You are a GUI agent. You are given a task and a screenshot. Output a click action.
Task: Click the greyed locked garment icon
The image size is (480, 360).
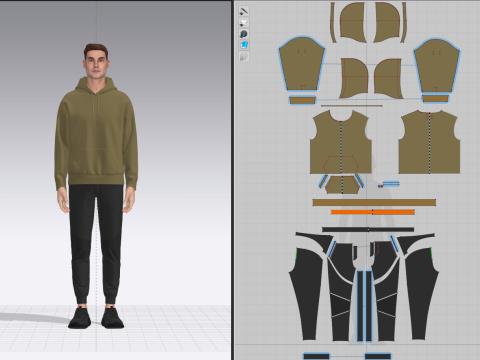click(244, 57)
